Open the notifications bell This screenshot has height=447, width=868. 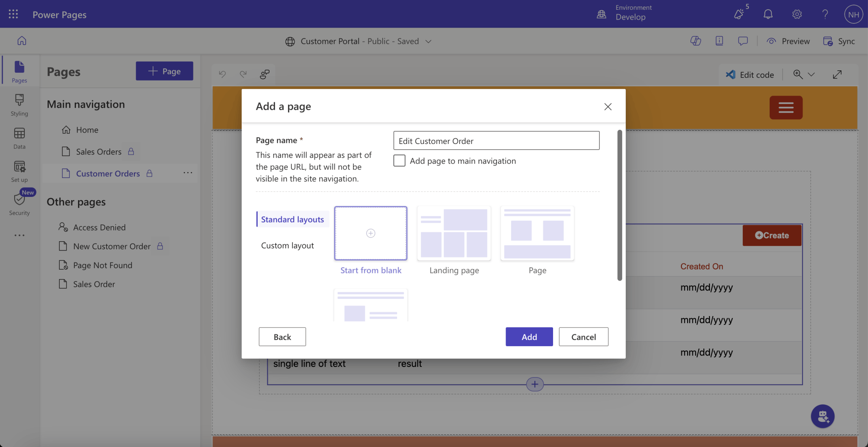(x=768, y=14)
